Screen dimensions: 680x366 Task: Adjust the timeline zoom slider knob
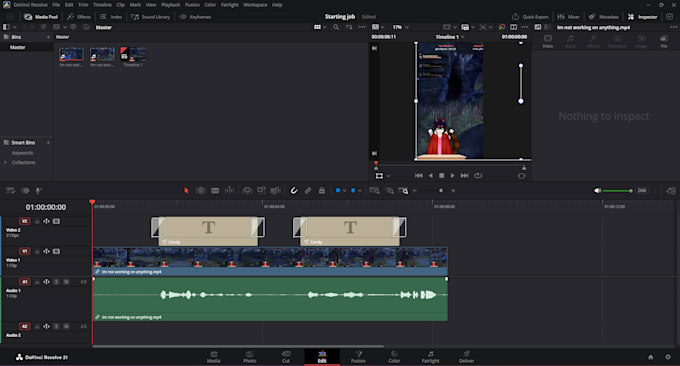(x=441, y=190)
